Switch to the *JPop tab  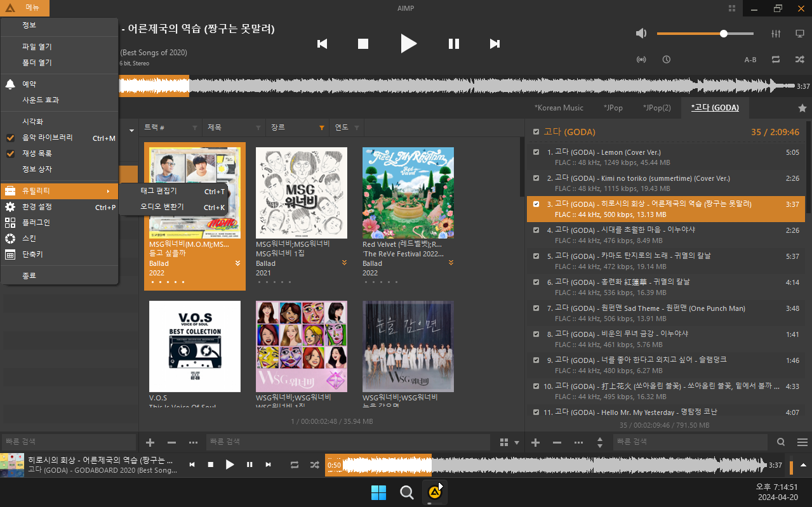coord(613,108)
